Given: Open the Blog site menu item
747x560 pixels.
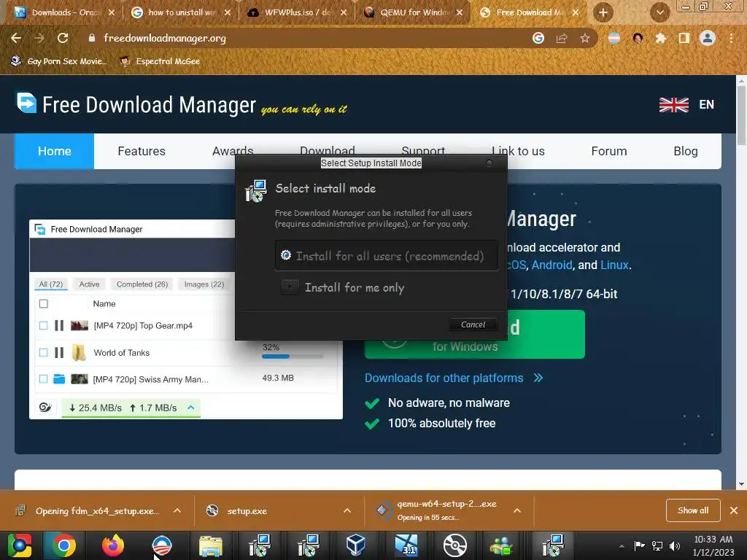Looking at the screenshot, I should (686, 151).
